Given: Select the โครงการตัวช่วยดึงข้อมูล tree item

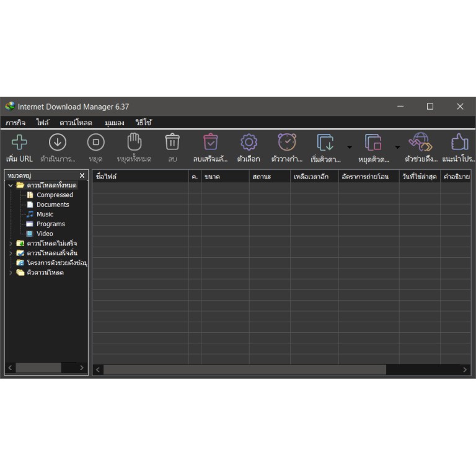Looking at the screenshot, I should coord(57,263).
